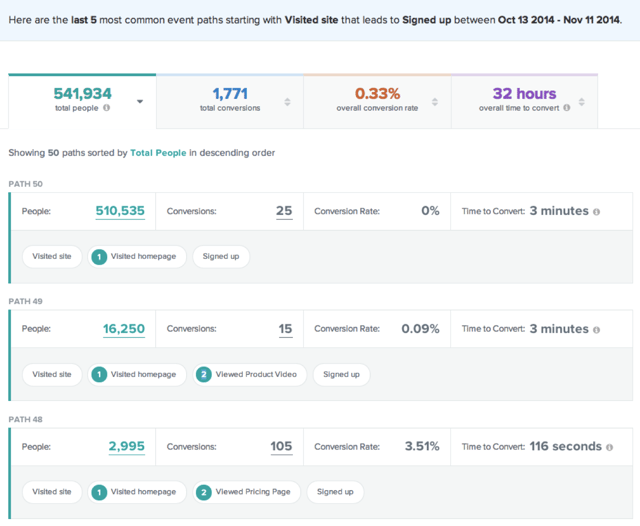640x526 pixels.
Task: Click Visited homepage pill in Path 50
Action: click(137, 257)
